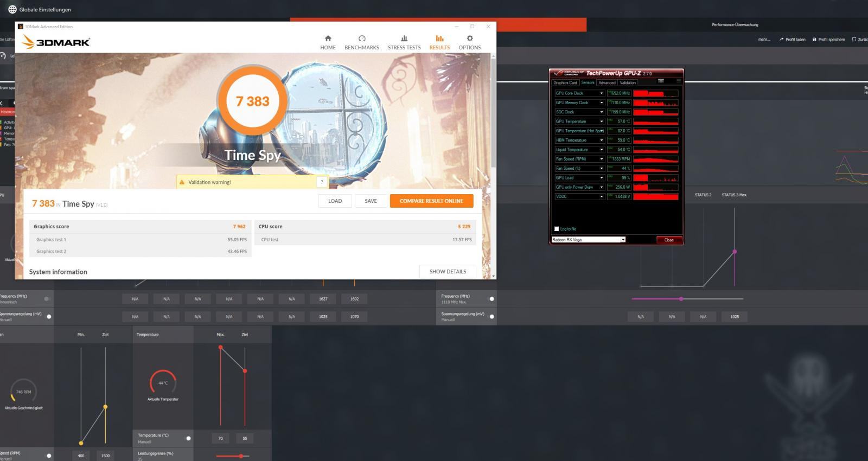Open the Performance-Überwachung tab
Screen dimensions: 868x461
(x=735, y=24)
